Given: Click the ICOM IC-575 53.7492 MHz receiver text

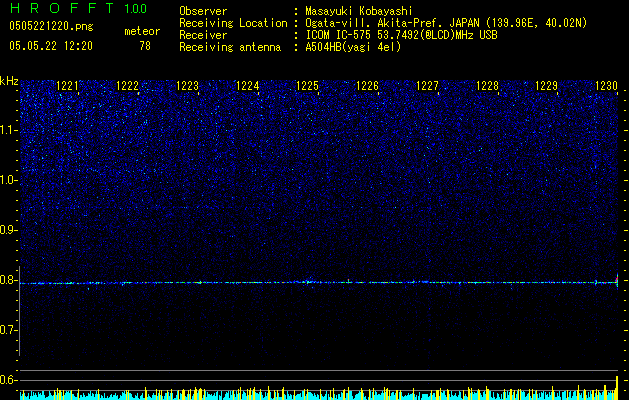Looking at the screenshot, I should tap(401, 35).
